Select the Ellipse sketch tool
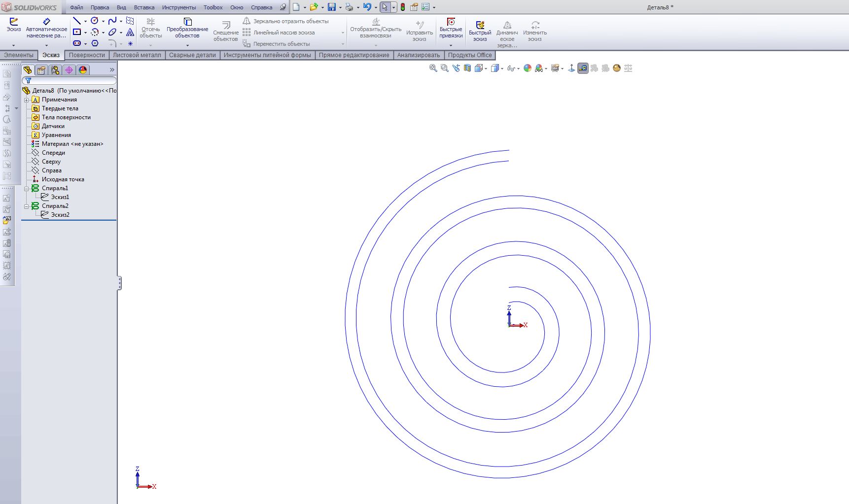 112,32
